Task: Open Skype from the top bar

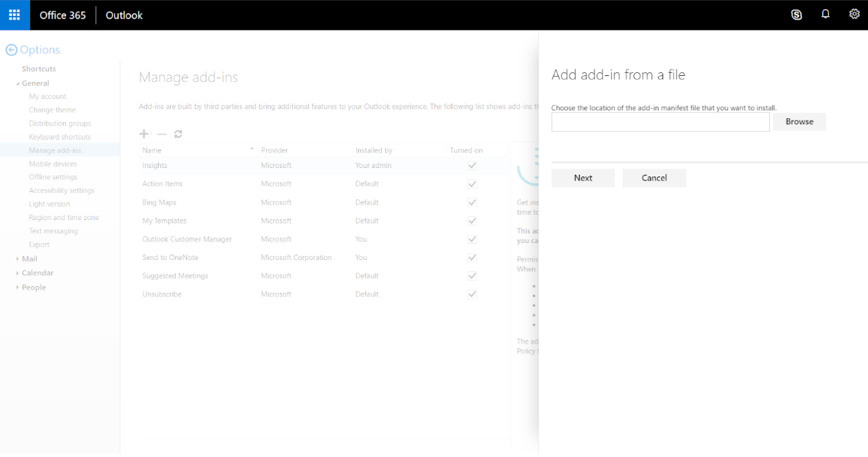Action: click(x=797, y=15)
